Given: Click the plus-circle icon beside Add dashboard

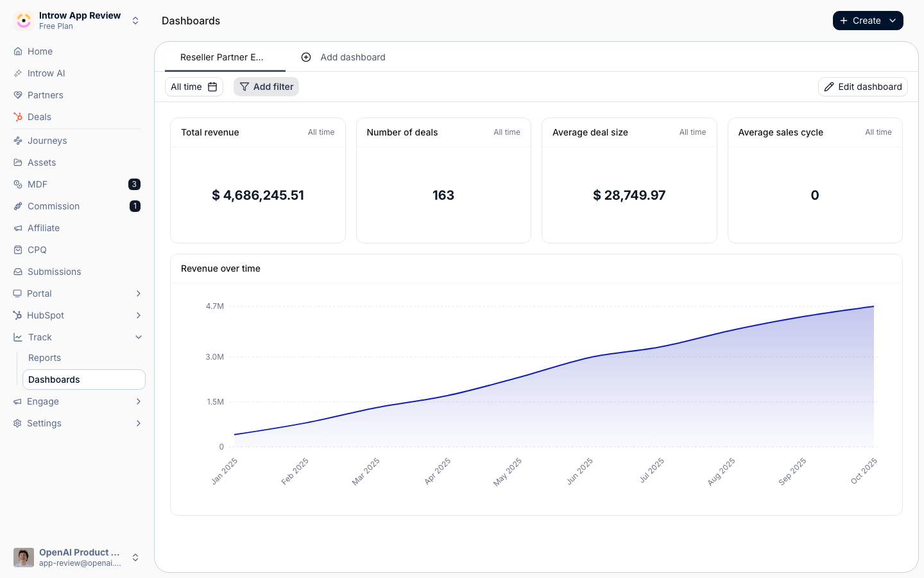Looking at the screenshot, I should pos(306,57).
